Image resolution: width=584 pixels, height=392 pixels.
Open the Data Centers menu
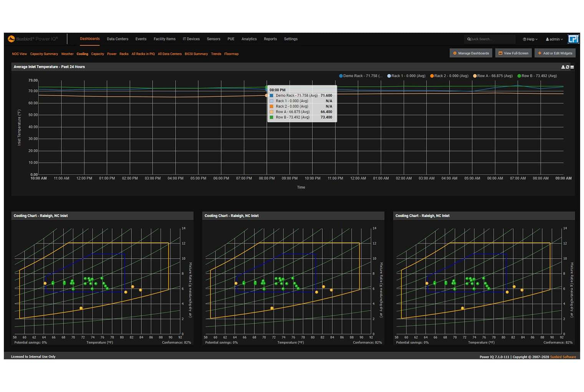tap(117, 39)
